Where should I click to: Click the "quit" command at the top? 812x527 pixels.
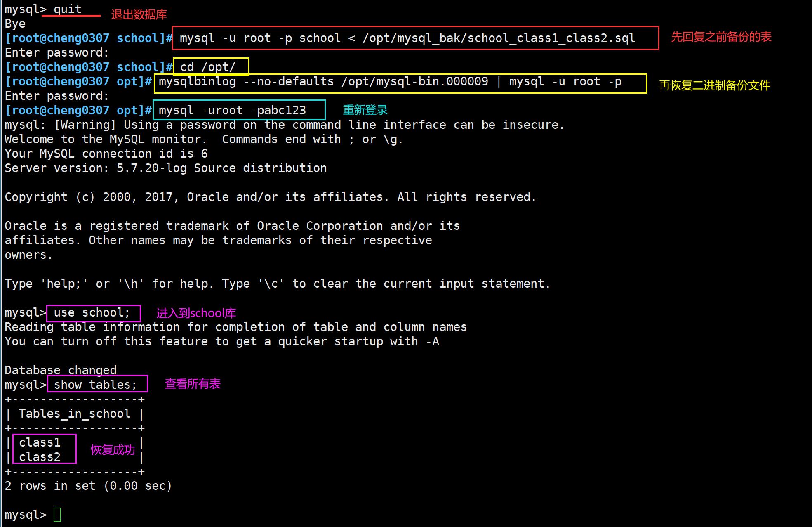tap(68, 9)
